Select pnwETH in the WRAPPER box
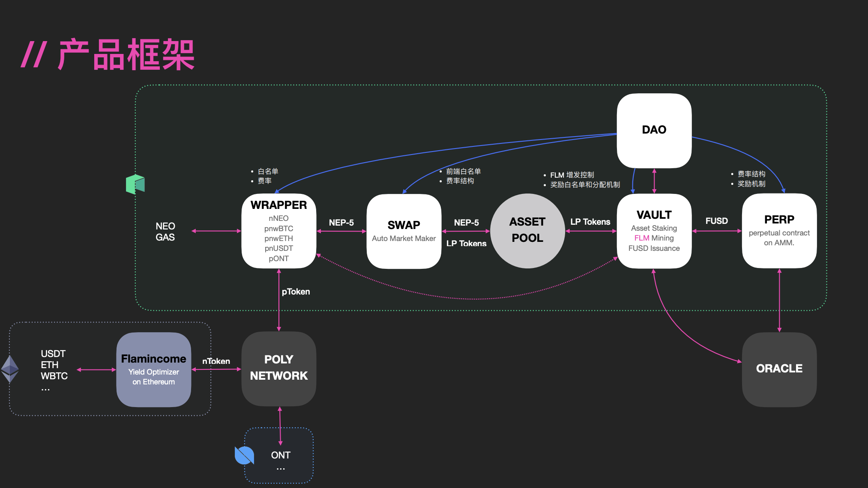 point(278,238)
